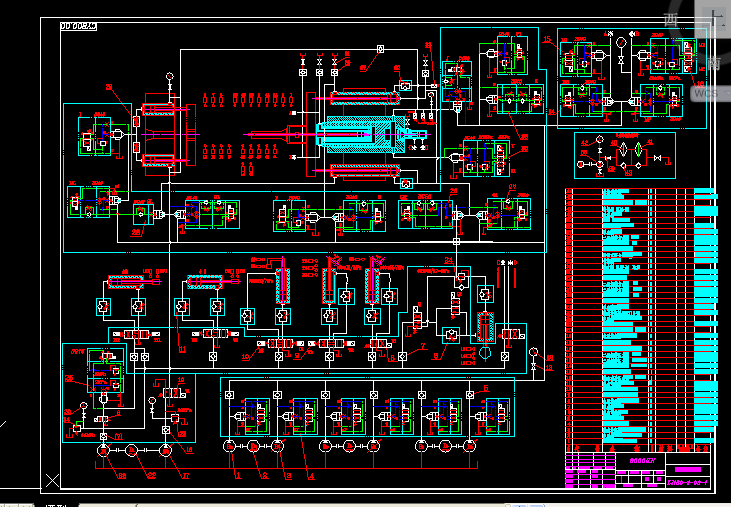Select callout number 1 at bottom

tap(239, 476)
